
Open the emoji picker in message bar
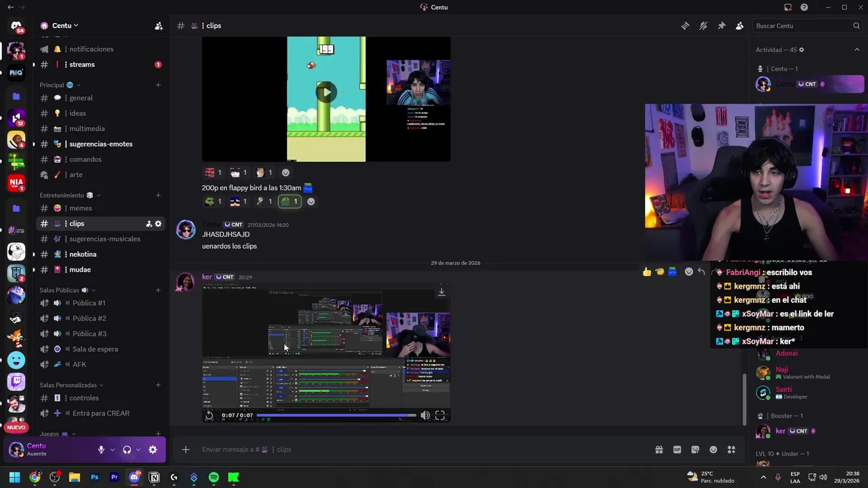point(713,449)
